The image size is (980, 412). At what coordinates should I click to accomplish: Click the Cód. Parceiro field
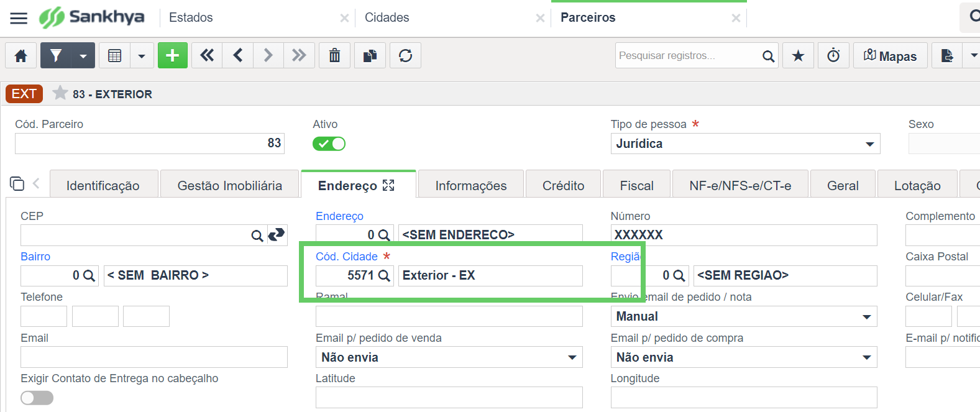(150, 144)
